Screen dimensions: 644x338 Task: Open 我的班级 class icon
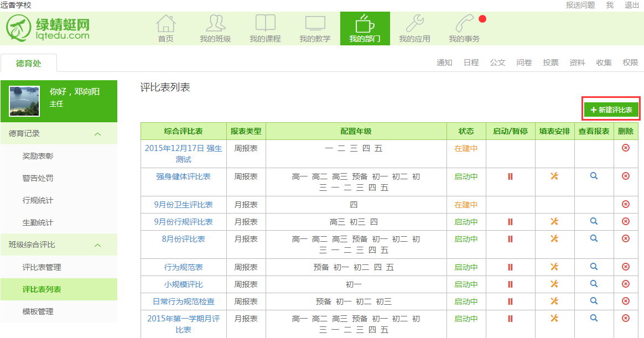pos(215,24)
